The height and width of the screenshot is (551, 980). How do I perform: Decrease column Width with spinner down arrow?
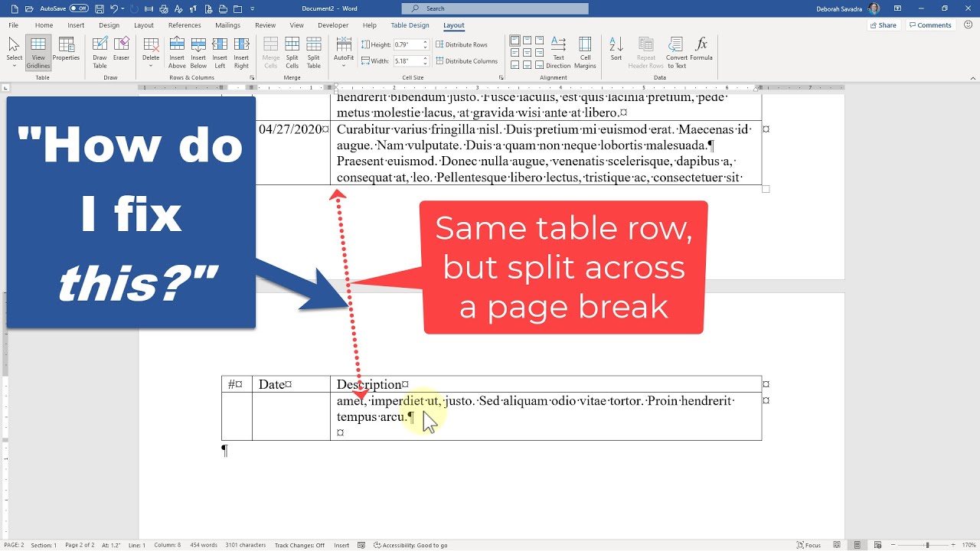[425, 64]
